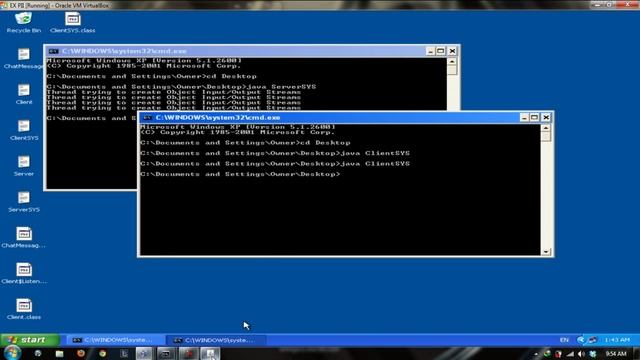Select the Client desktop file icon

(x=24, y=94)
